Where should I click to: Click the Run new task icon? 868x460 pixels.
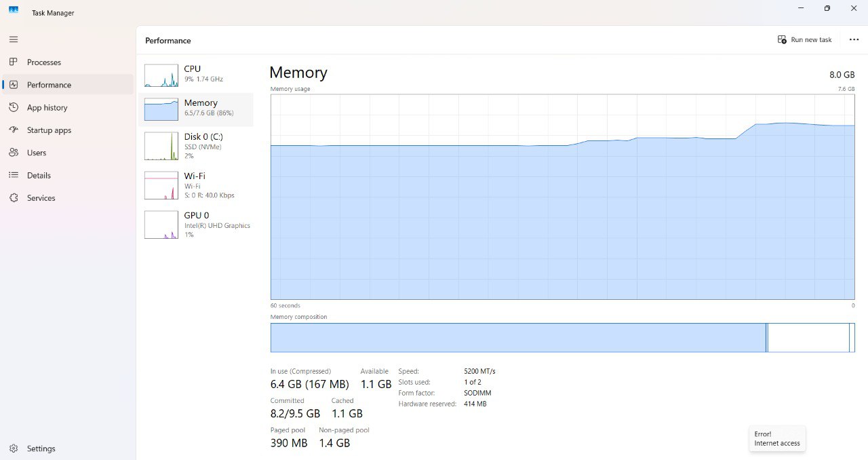(x=782, y=39)
